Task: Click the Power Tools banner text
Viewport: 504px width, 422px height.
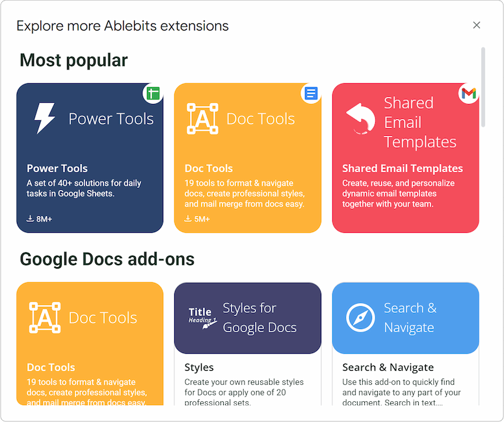Action: [111, 118]
